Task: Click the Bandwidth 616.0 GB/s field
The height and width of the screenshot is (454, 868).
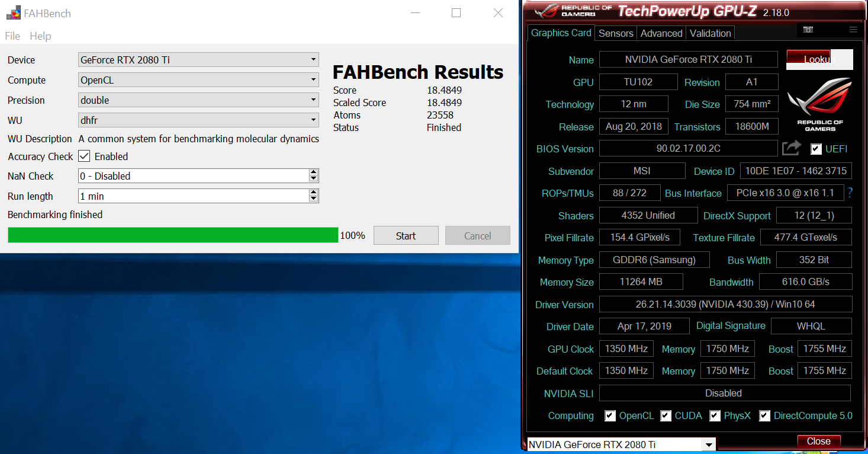Action: pyautogui.click(x=806, y=282)
